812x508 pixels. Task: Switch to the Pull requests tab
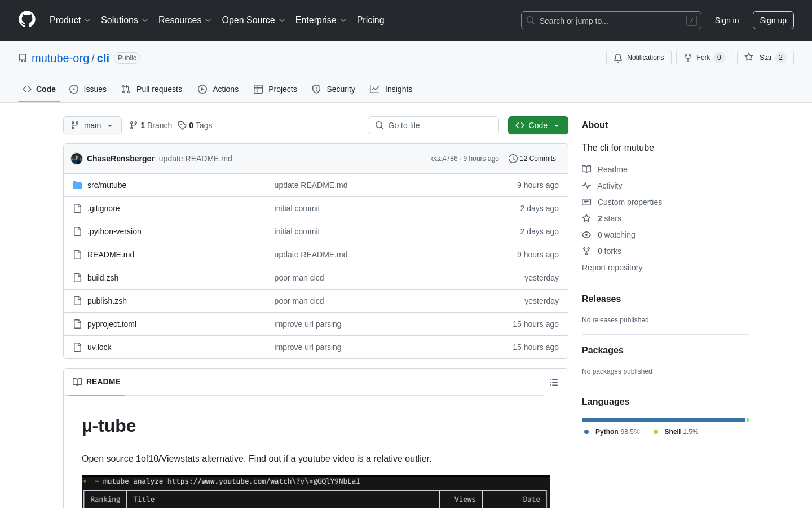152,89
